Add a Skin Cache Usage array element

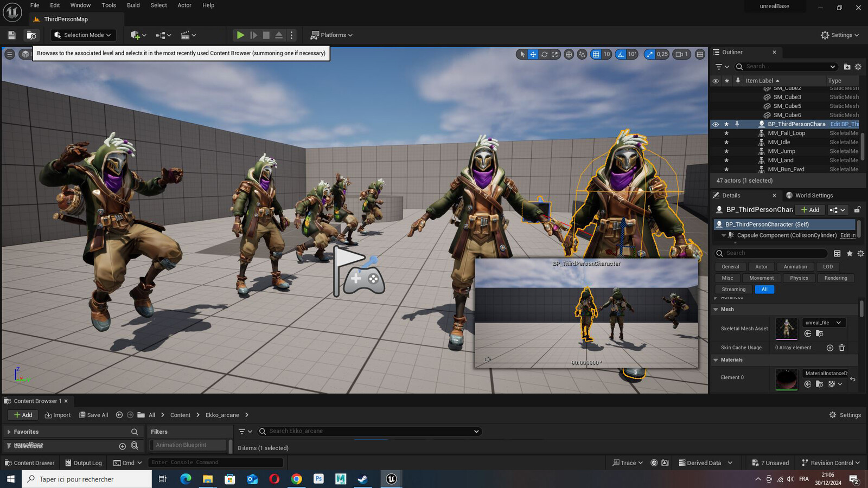[829, 348]
